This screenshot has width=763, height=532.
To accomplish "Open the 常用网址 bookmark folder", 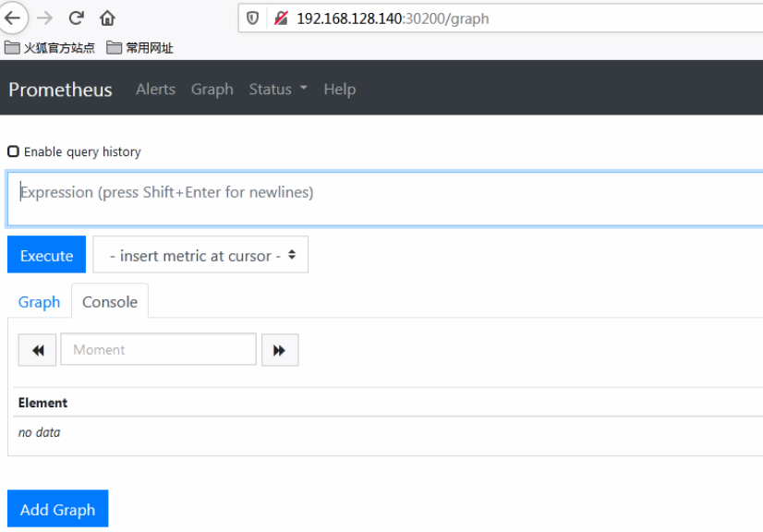I will click(x=139, y=48).
